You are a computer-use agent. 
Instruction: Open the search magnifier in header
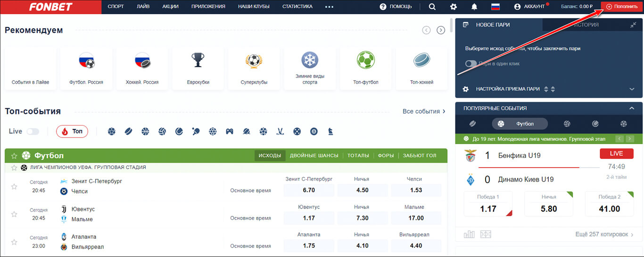click(x=432, y=7)
